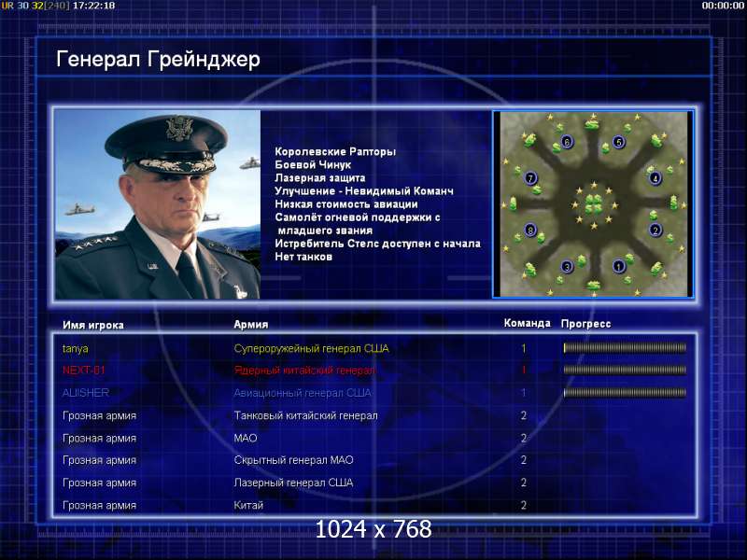747x560 pixels.
Task: Click 'Грозная армия' in the Лазерный генерал row
Action: 99,483
